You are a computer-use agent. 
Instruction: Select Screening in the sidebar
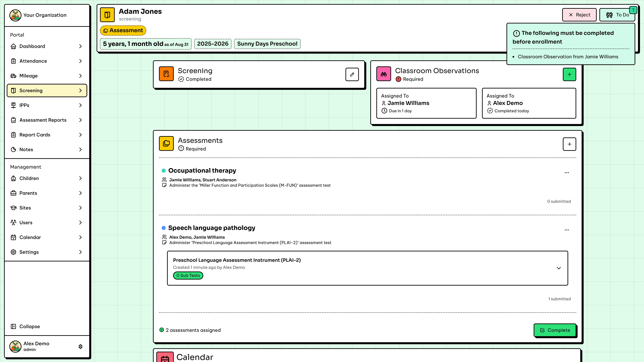tap(47, 90)
